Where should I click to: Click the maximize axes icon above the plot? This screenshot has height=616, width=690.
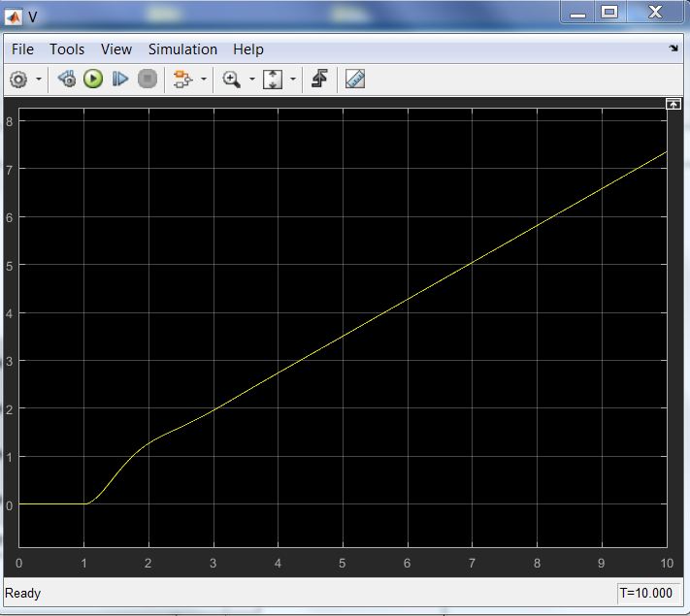coord(674,104)
